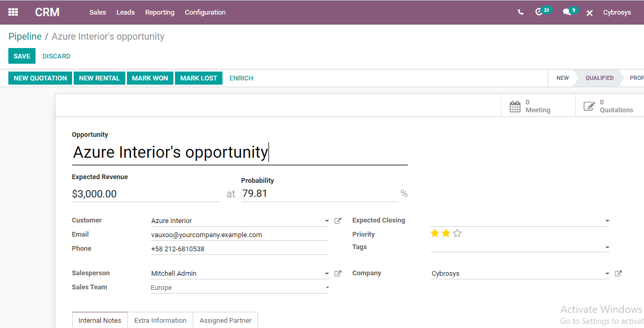Click the NEW QUOTATION button

coord(40,78)
